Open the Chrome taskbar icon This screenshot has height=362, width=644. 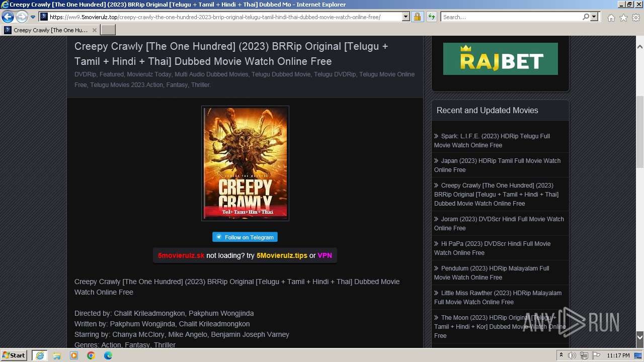(91, 355)
